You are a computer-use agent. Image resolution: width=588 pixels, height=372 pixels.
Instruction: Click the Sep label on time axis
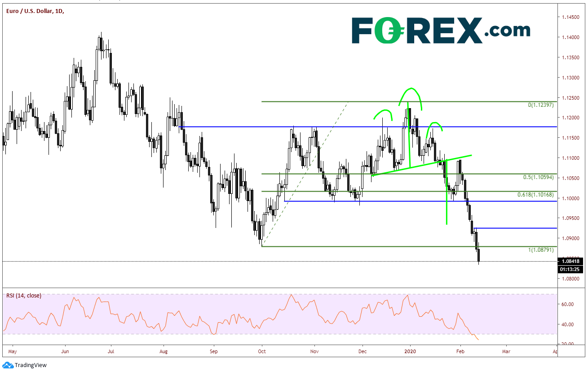[214, 353]
